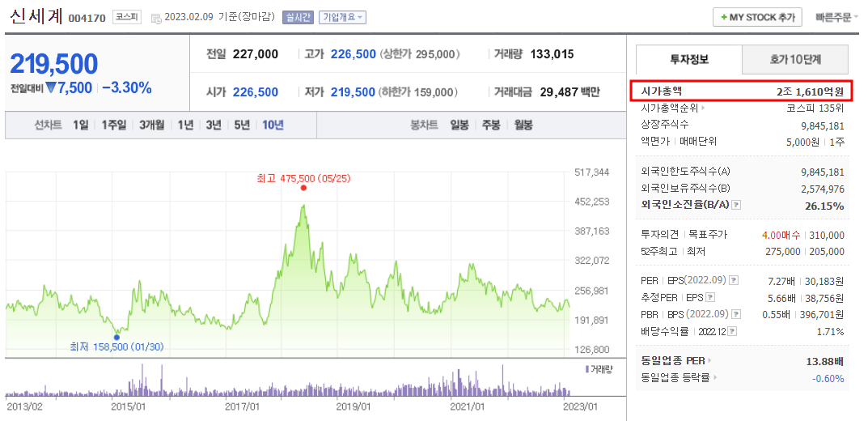Click the stock code 004170
Screen dimensions: 868x421
tap(87, 19)
